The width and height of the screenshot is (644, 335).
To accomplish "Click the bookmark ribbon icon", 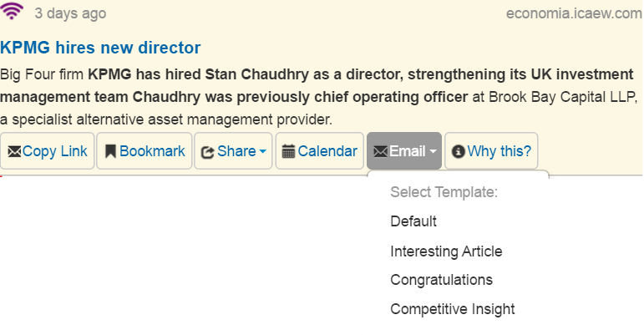I will click(x=110, y=151).
